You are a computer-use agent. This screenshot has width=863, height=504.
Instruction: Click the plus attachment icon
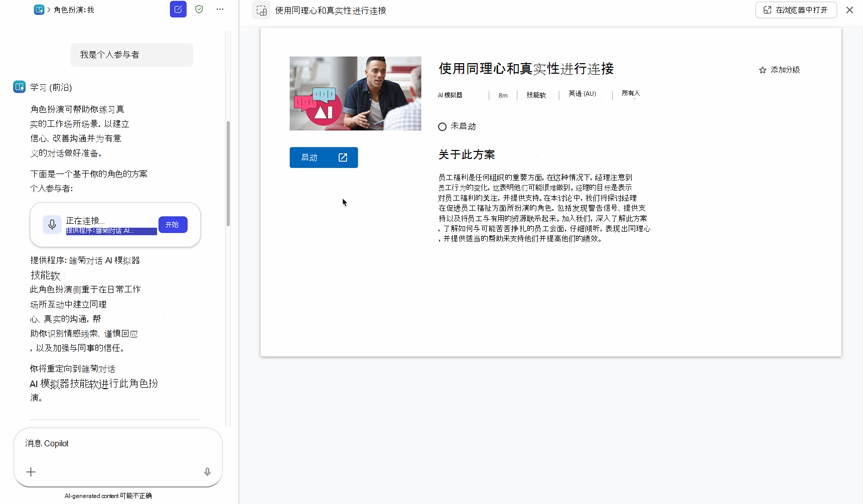click(31, 472)
